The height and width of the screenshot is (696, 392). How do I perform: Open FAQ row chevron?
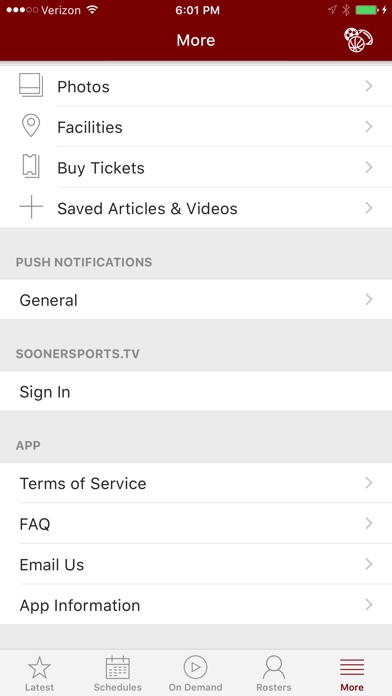(x=368, y=523)
